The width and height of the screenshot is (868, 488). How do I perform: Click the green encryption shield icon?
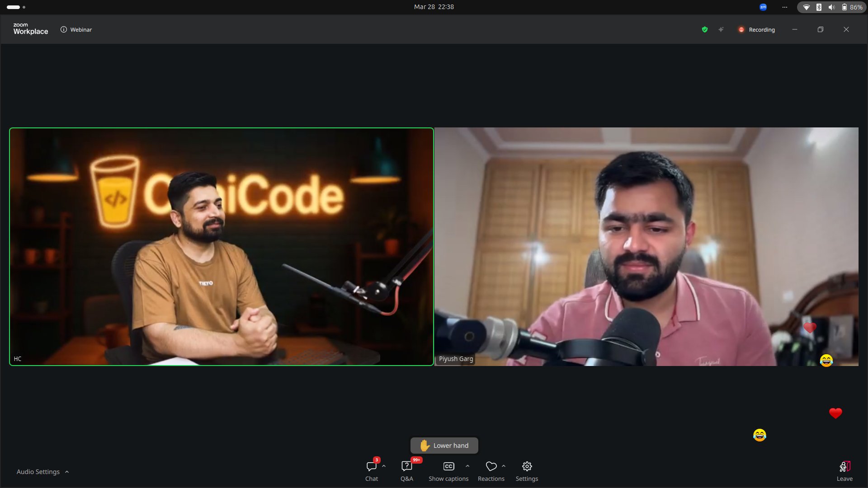pos(704,29)
